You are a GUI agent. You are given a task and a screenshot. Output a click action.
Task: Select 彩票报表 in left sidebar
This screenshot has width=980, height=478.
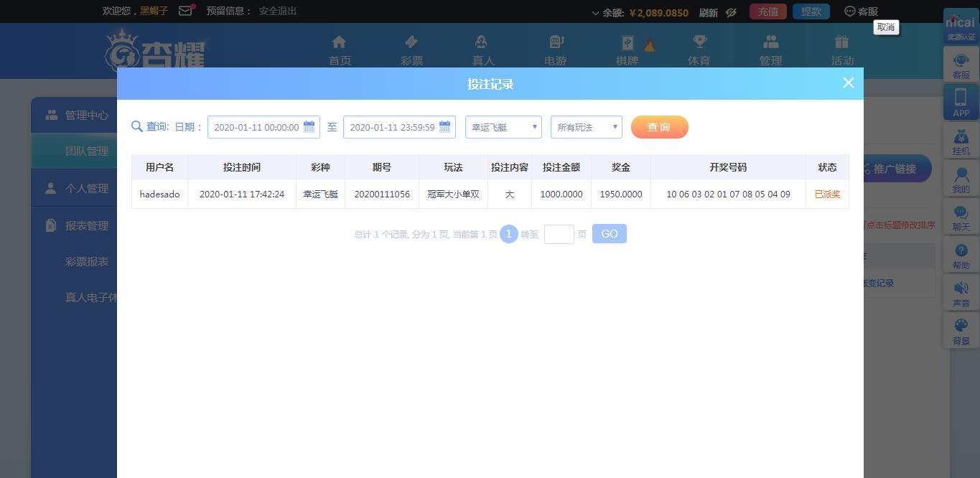86,261
